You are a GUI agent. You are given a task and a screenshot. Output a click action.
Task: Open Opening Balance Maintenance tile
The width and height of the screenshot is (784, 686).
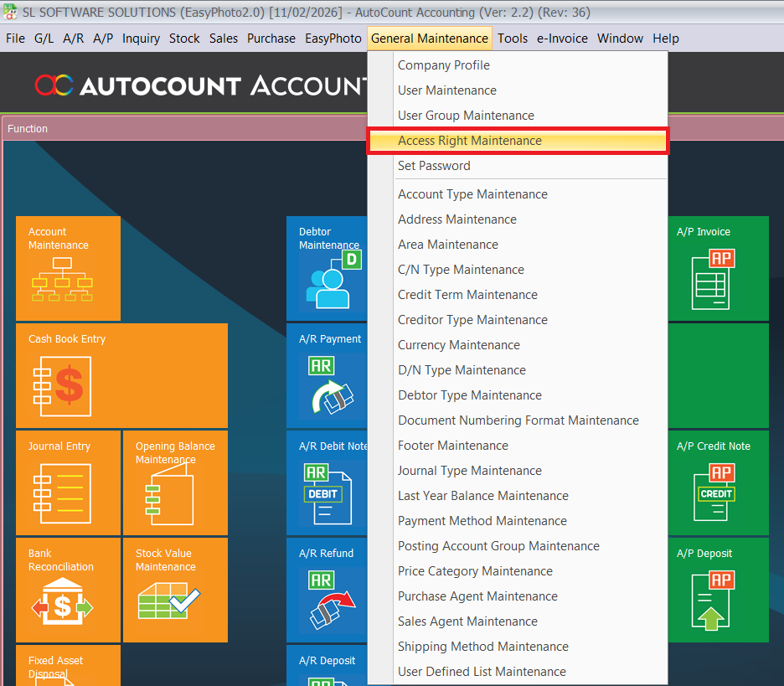175,482
